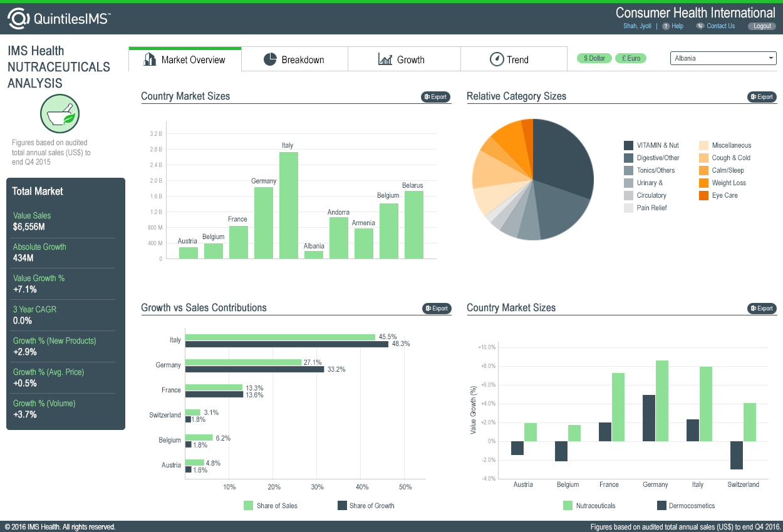This screenshot has height=532, width=783.
Task: Click the Digestive/Other legend swatch
Action: click(x=628, y=158)
